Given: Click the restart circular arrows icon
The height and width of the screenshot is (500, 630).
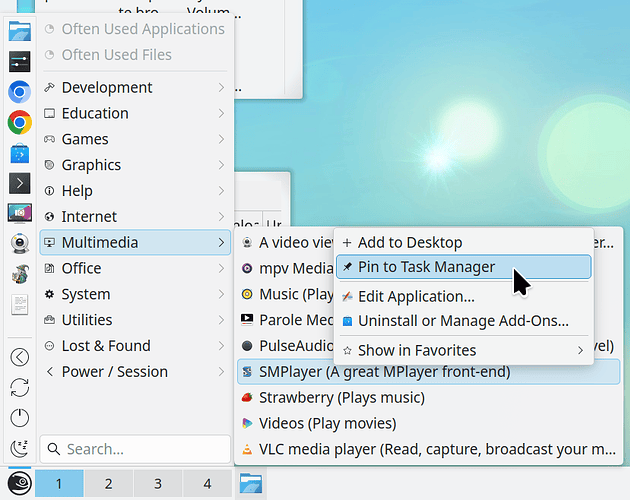Looking at the screenshot, I should coord(19,387).
